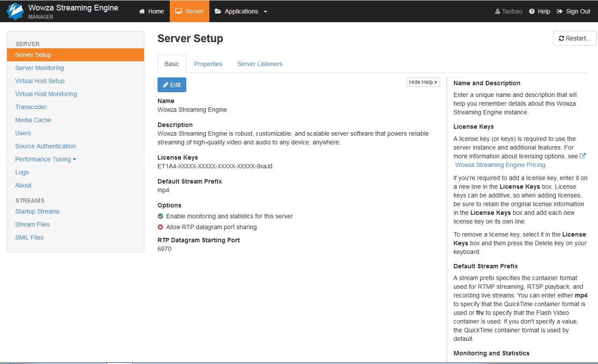Select Server Setup in sidebar
Screen dimensions: 598x364
(x=75, y=55)
